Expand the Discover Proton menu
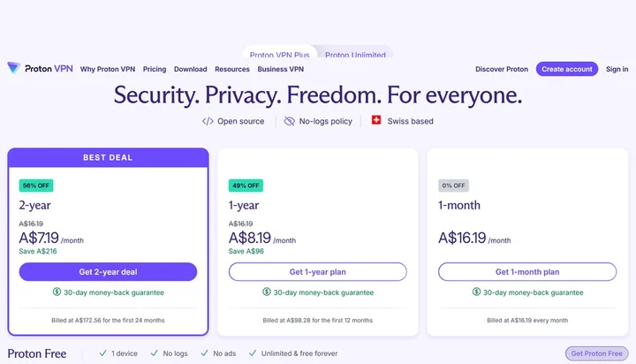Screen dimensions: 636x364 coord(502,69)
